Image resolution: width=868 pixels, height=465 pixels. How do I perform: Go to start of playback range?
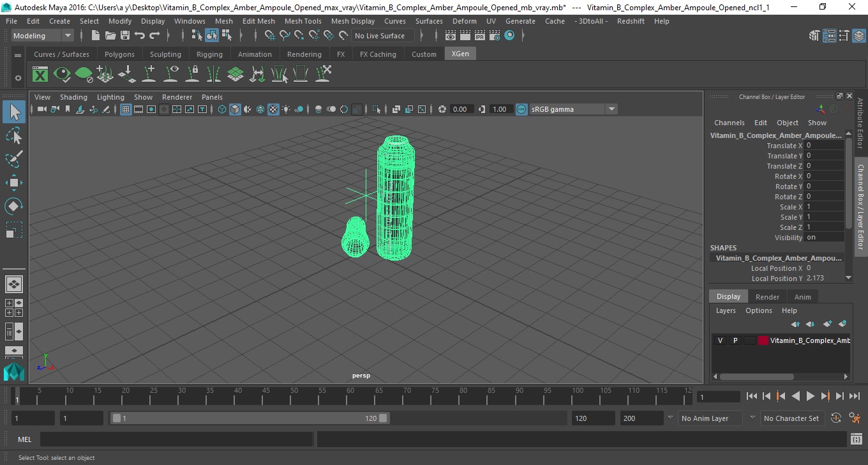(752, 397)
